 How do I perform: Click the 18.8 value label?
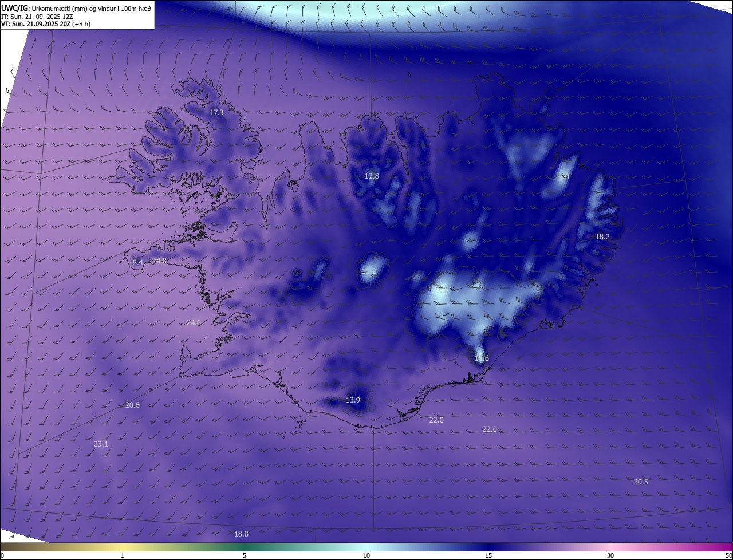click(242, 534)
